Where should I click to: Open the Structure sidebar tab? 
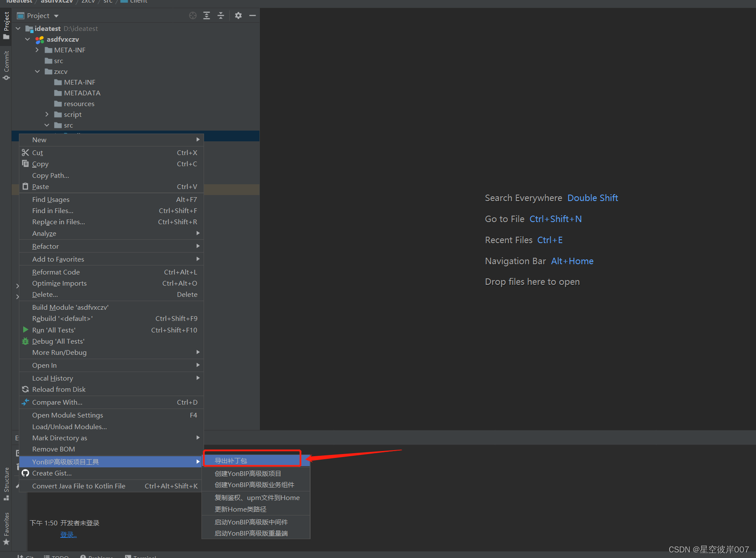click(6, 484)
